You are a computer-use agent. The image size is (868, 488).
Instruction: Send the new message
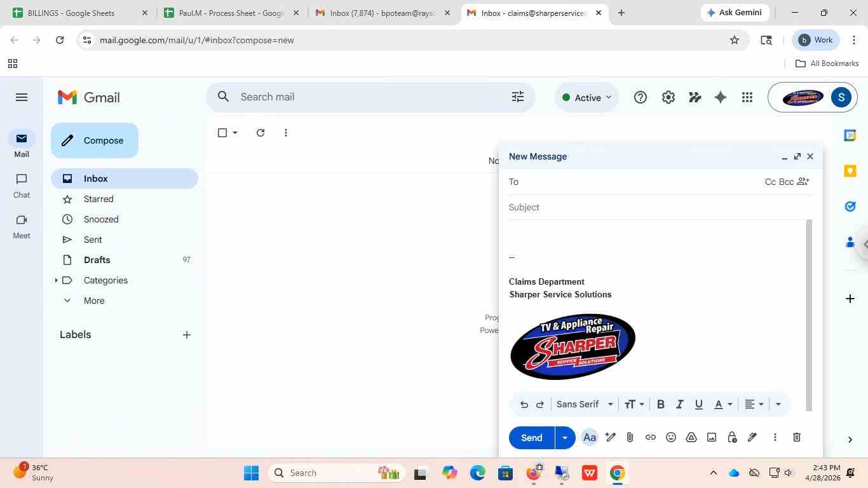point(532,437)
